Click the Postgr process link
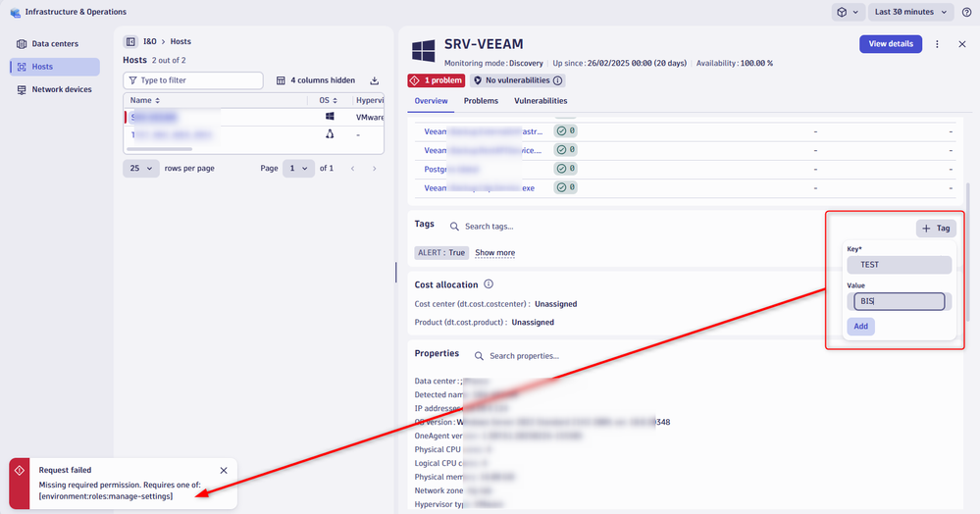 451,169
